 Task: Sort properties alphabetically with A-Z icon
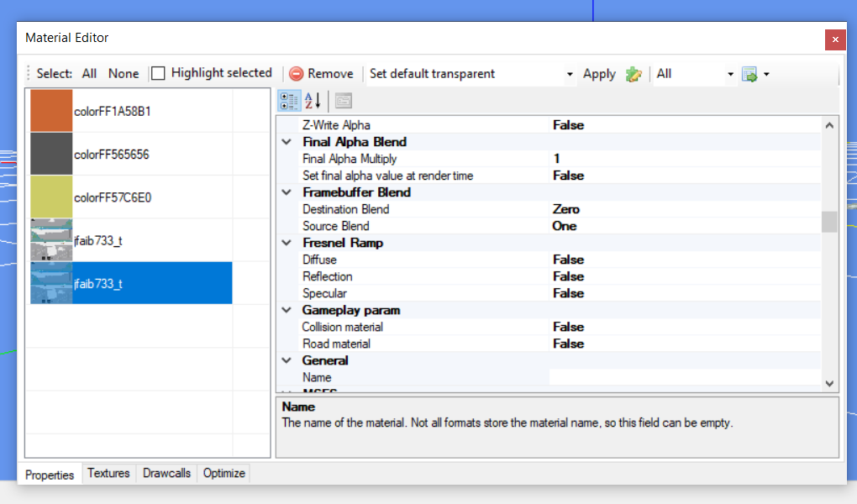pos(313,101)
